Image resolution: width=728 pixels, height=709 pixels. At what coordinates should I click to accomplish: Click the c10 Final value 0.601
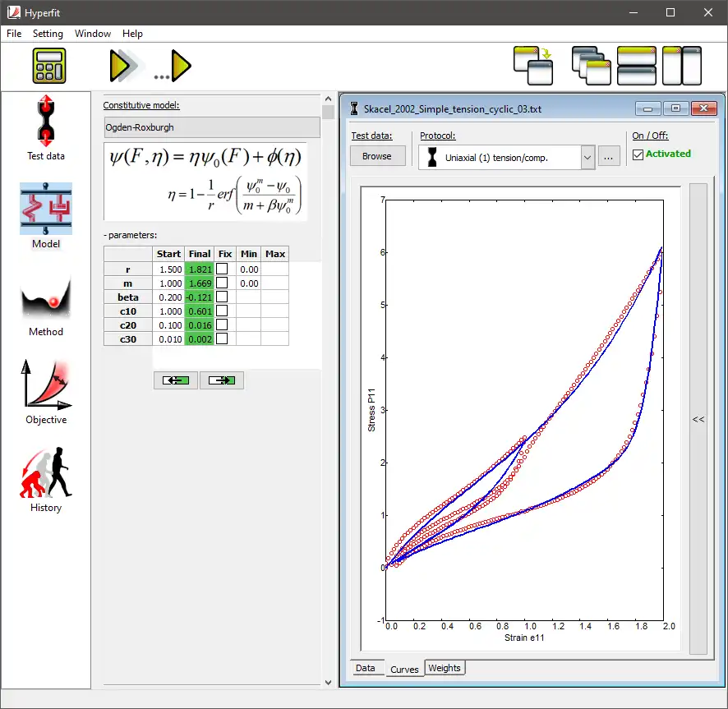point(199,311)
